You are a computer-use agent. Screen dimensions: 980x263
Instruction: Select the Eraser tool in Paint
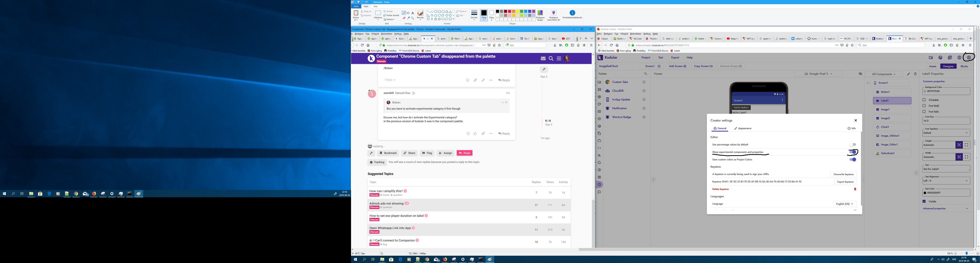point(404,18)
